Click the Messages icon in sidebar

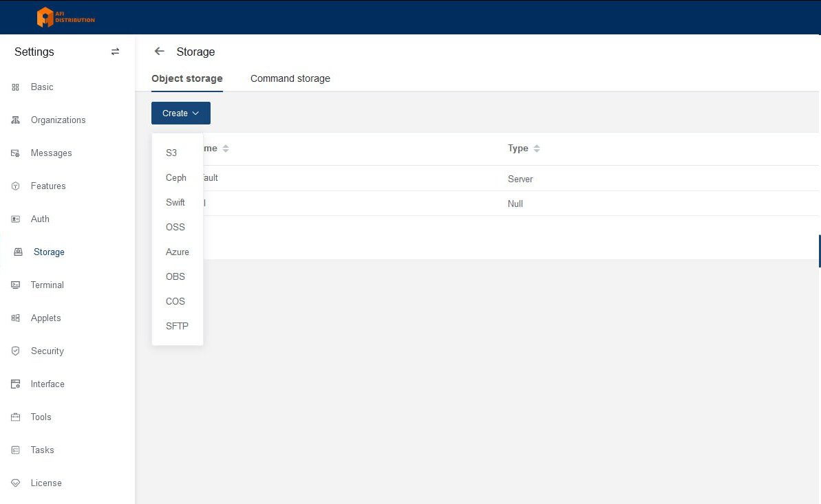coord(15,153)
